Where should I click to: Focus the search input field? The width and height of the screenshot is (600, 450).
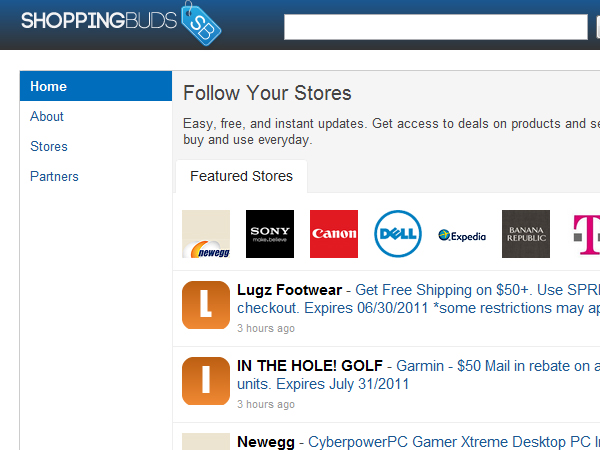(436, 27)
